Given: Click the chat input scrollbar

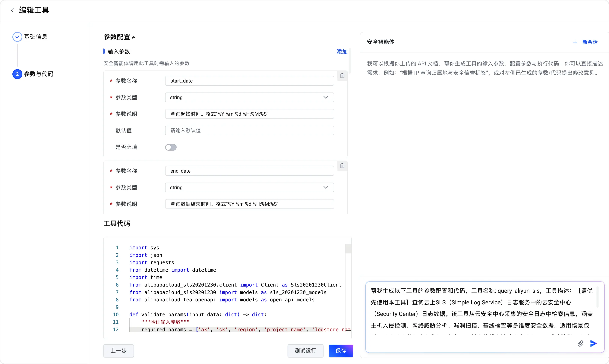Looking at the screenshot, I should pyautogui.click(x=598, y=297).
